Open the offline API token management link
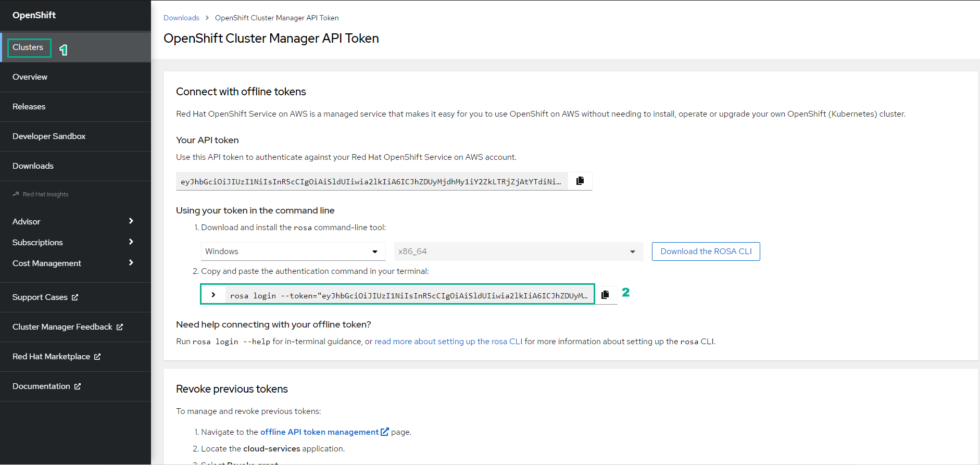This screenshot has height=465, width=980. [x=320, y=432]
